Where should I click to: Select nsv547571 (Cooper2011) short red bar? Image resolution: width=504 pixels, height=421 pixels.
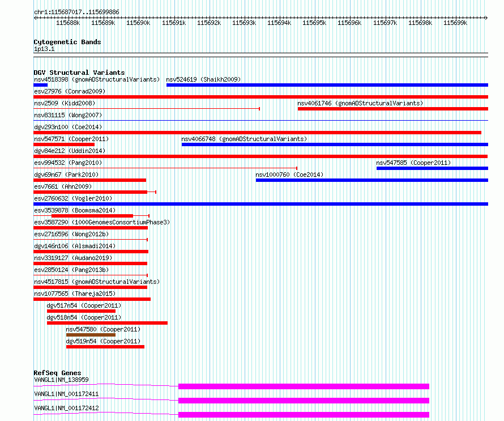tap(64, 144)
